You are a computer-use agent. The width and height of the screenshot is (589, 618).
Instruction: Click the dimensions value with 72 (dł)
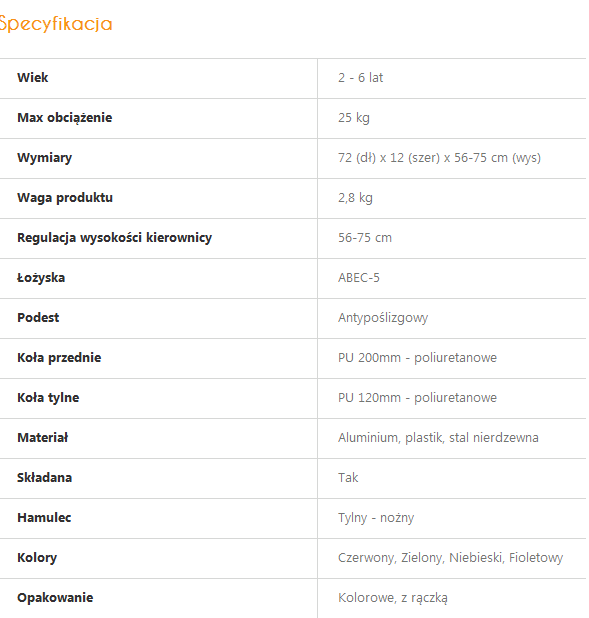coord(439,158)
